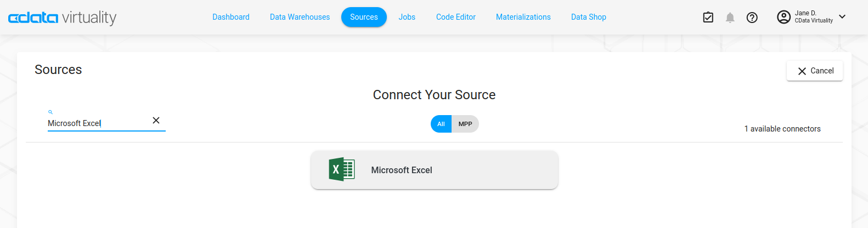The height and width of the screenshot is (228, 868).
Task: Switch to the MPP filter
Action: pos(465,124)
